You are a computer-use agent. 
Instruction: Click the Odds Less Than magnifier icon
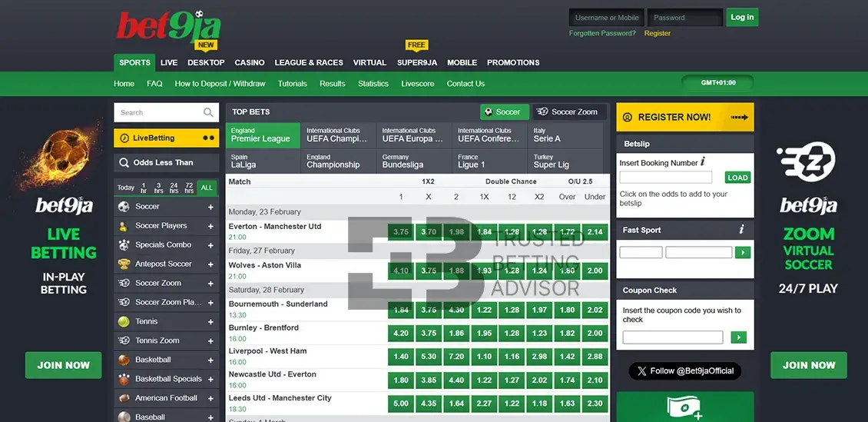[124, 163]
